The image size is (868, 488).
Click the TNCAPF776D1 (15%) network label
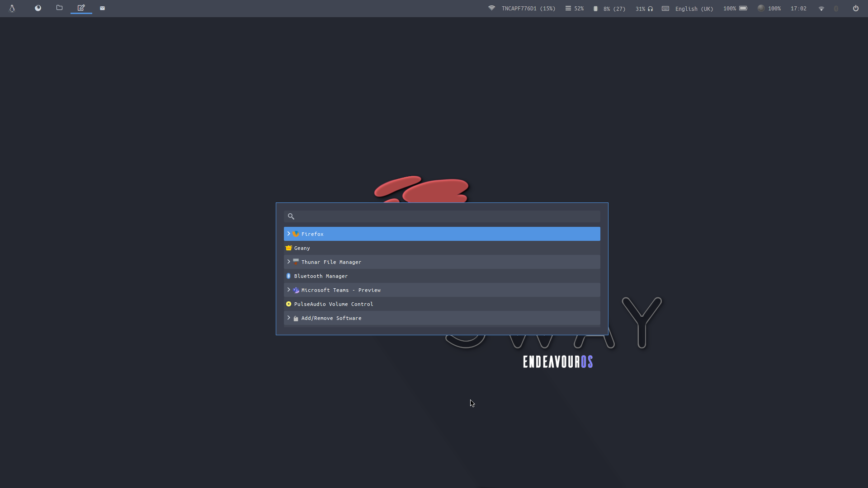click(528, 9)
